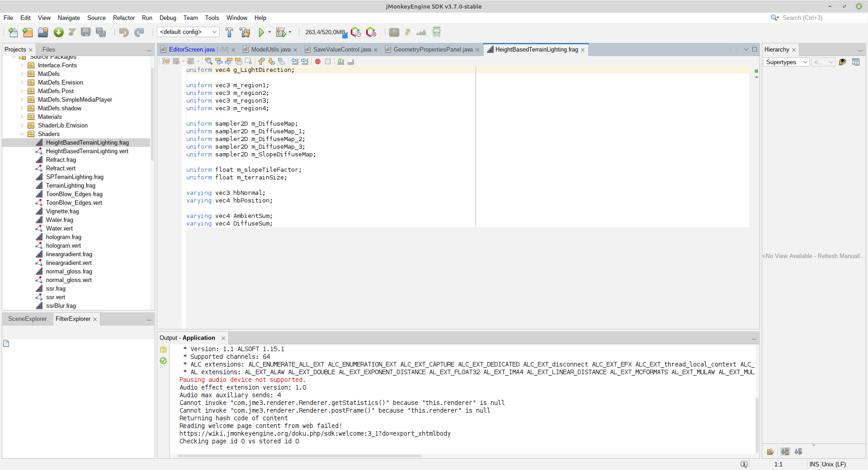This screenshot has height=470, width=868.
Task: Click notifications icon in status bar
Action: (744, 464)
